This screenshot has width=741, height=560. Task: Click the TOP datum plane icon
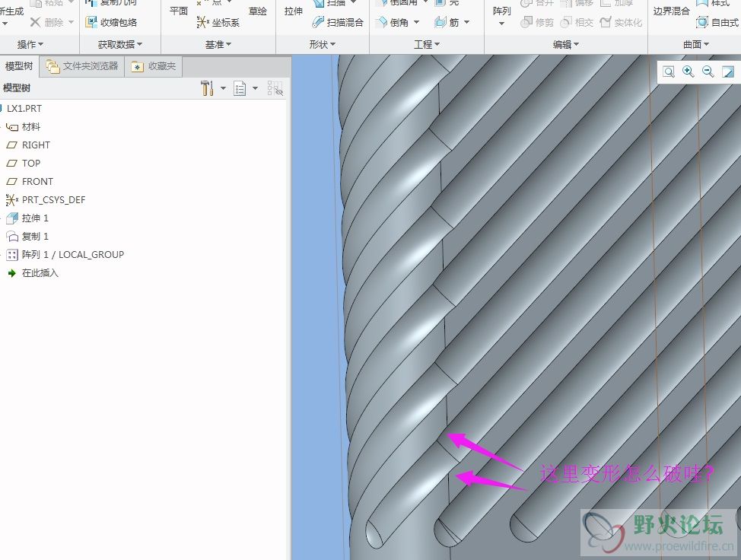(x=12, y=163)
